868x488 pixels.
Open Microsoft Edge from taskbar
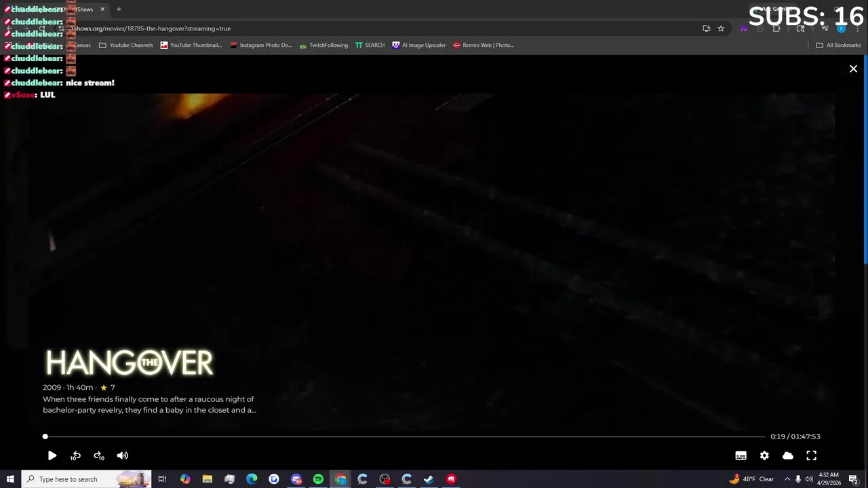[252, 479]
